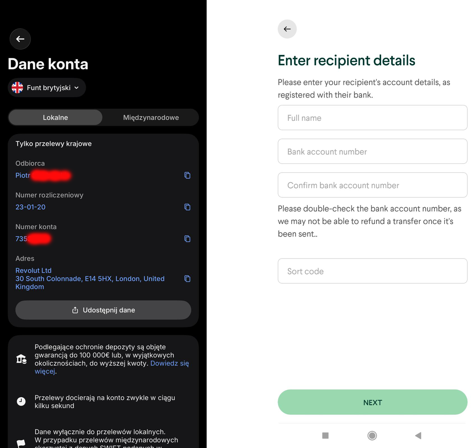
Task: Copy the Numer rozliczeniowy sort code
Action: pos(187,207)
